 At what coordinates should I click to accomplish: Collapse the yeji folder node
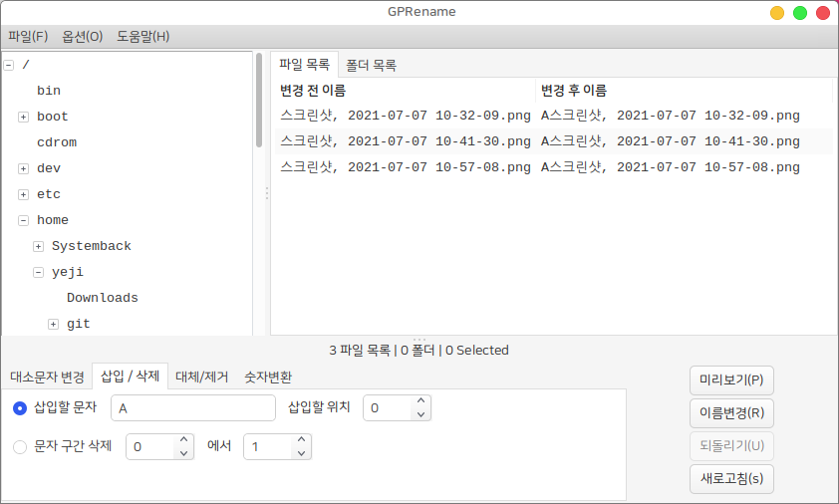tap(38, 273)
